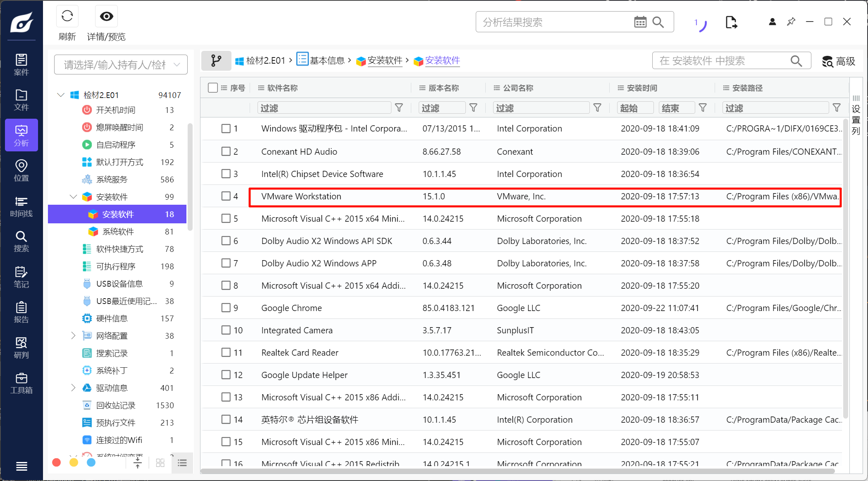Viewport: 868px width, 481px height.
Task: Expand the 网络配置 tree node
Action: (x=73, y=335)
